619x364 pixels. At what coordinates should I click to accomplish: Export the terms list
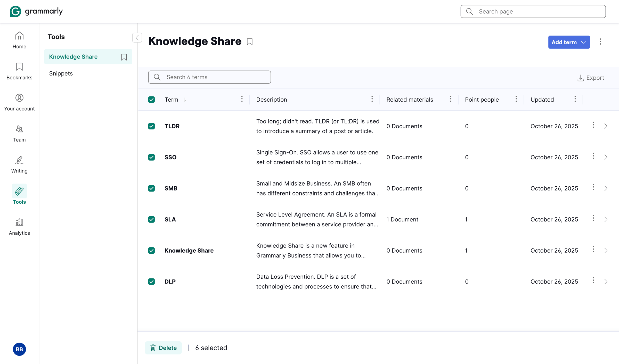(591, 78)
